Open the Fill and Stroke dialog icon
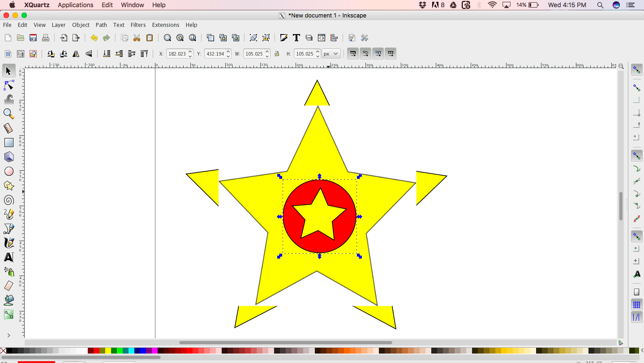This screenshot has width=644, height=363. click(283, 38)
